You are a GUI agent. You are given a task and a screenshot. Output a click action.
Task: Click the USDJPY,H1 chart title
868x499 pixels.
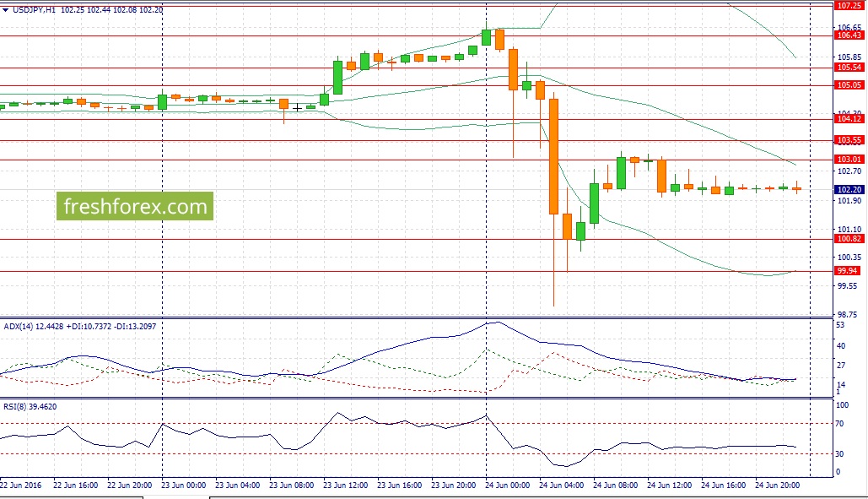pyautogui.click(x=34, y=10)
